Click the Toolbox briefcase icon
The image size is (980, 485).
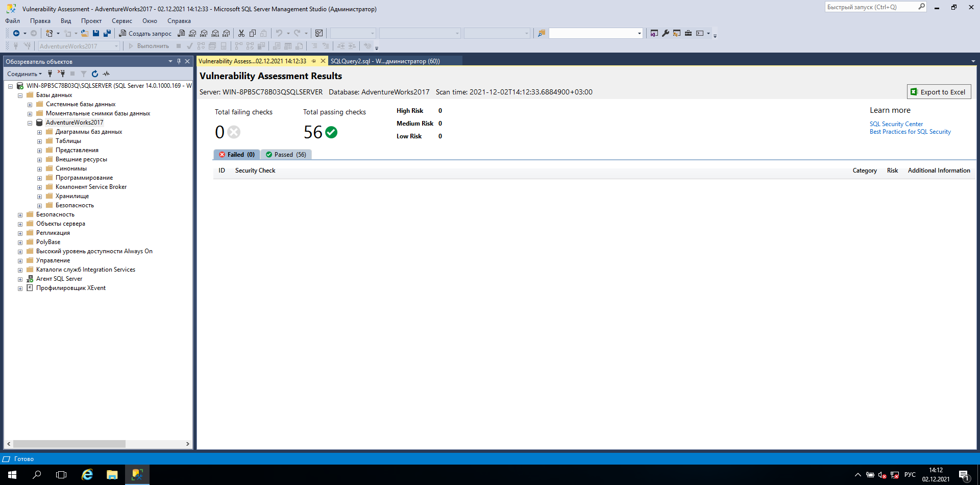688,33
